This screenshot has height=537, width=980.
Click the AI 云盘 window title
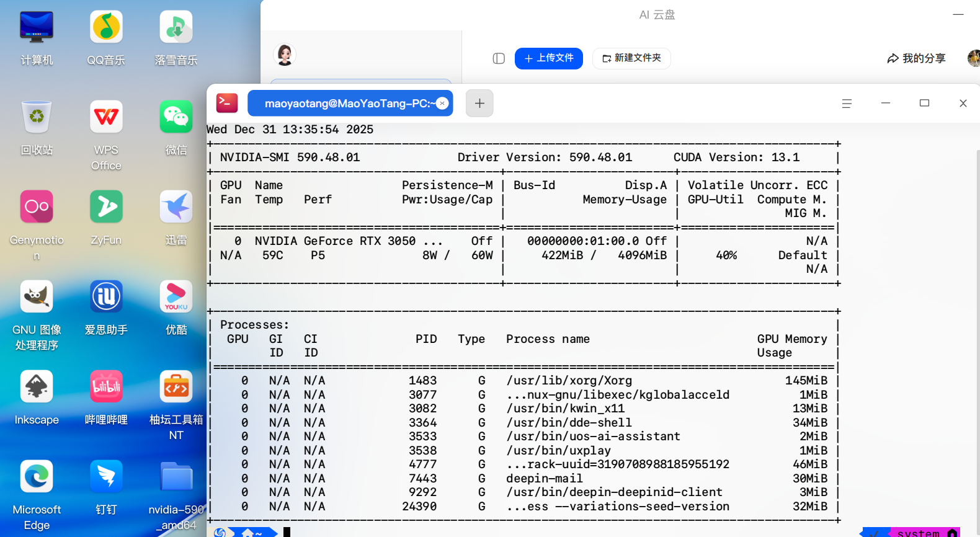point(657,15)
